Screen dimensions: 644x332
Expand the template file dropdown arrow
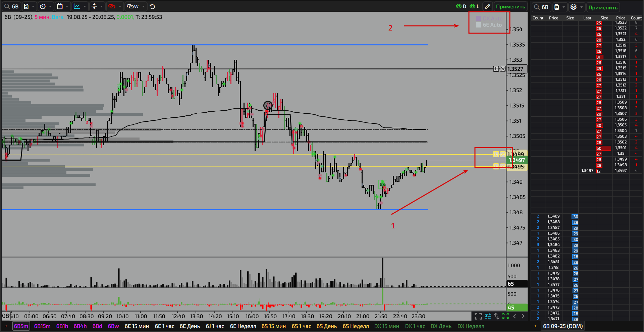click(33, 6)
